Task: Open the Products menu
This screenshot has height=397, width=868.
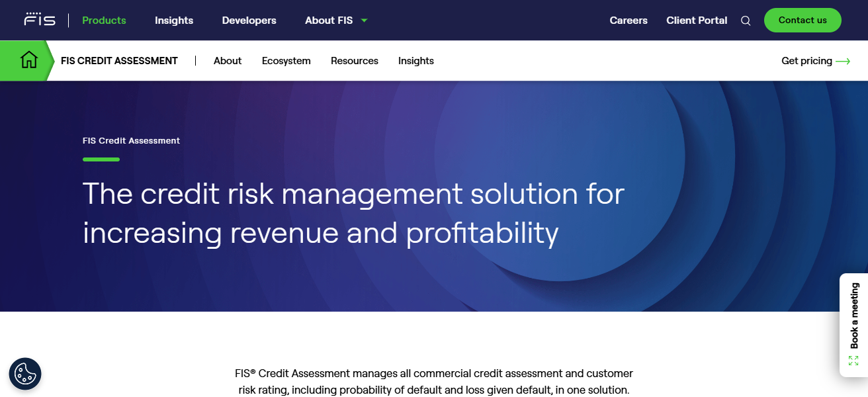Action: (104, 21)
